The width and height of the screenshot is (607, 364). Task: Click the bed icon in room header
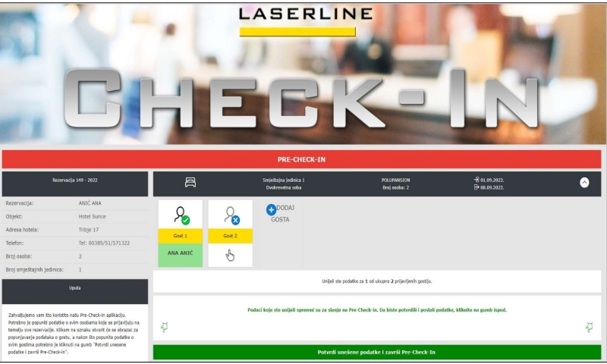click(190, 182)
